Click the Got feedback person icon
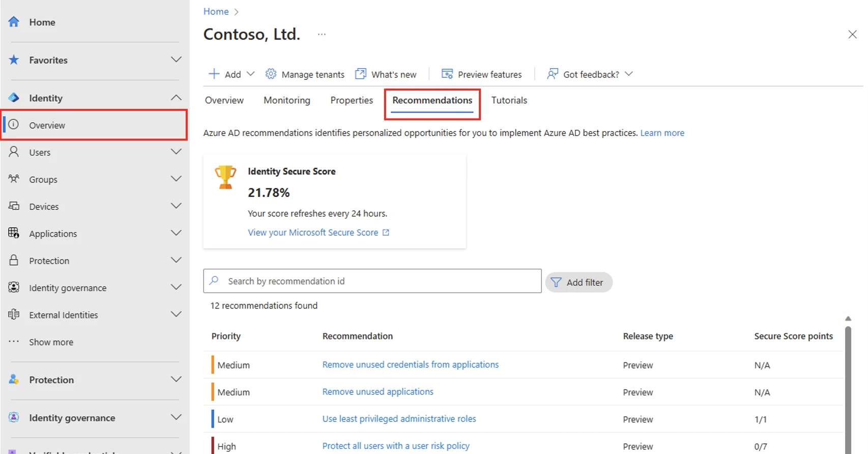Viewport: 868px width, 454px height. pos(553,74)
